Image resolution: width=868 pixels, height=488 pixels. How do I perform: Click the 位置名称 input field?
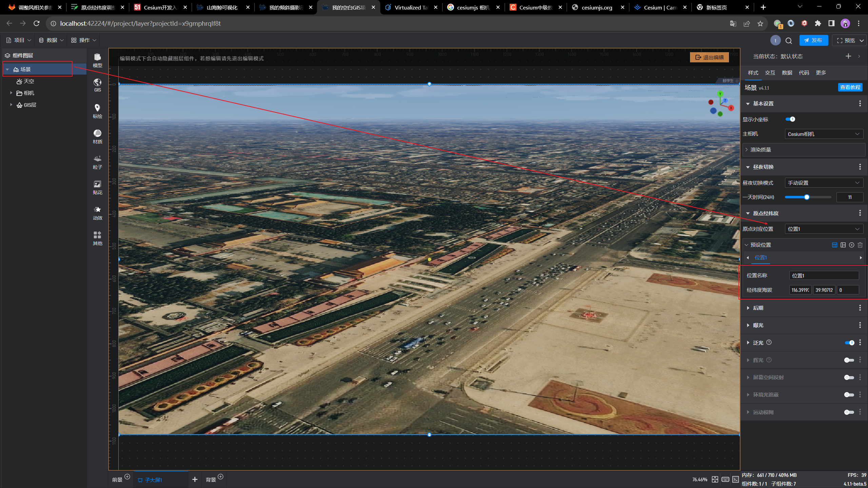click(x=824, y=276)
